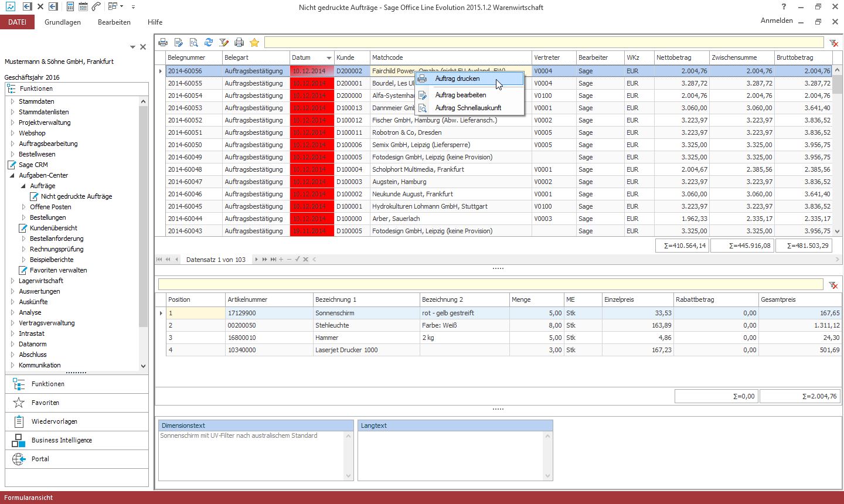Choose Auftrag drucken from context menu

tap(469, 79)
